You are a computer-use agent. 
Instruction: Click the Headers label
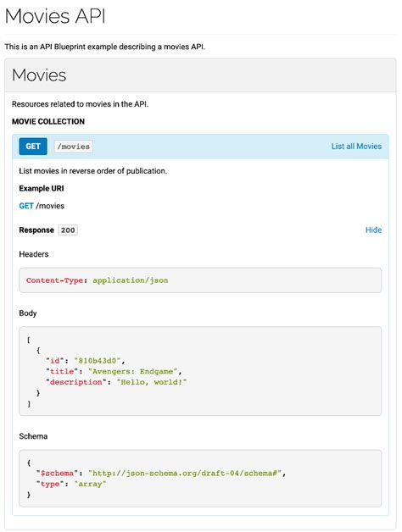point(34,254)
